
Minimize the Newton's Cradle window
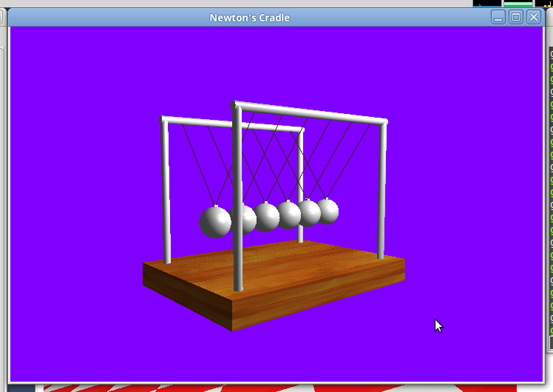(498, 17)
